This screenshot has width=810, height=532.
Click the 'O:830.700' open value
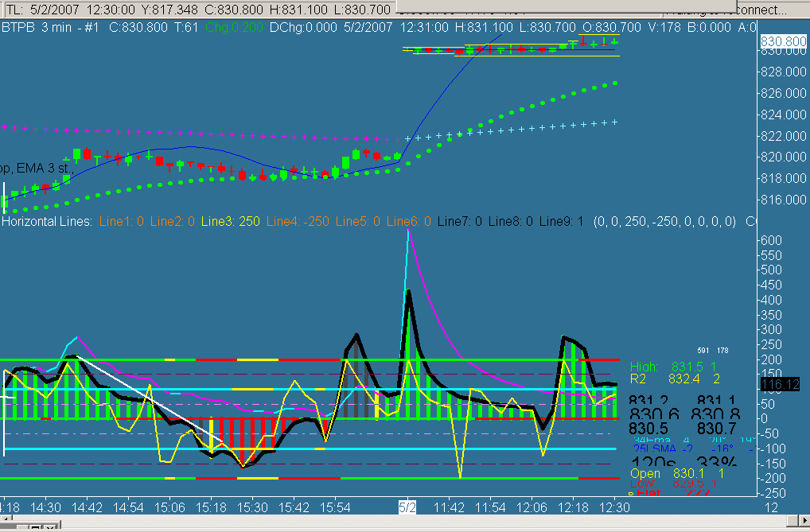(611, 27)
